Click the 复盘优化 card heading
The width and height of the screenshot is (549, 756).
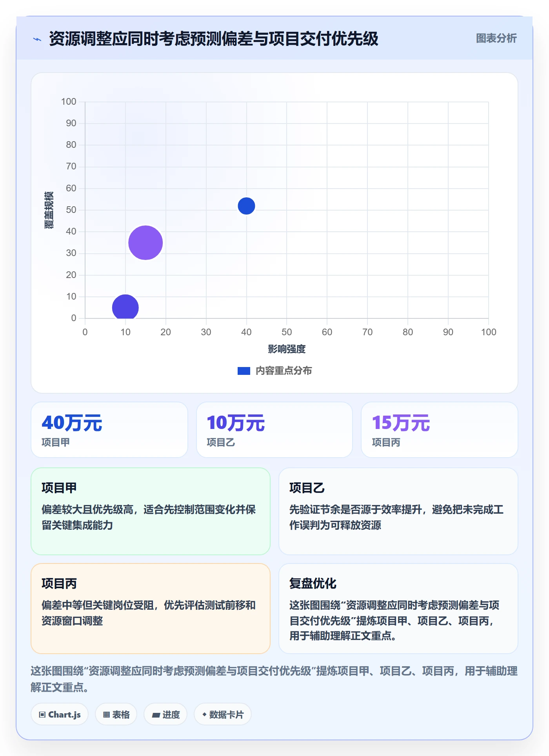click(x=313, y=583)
